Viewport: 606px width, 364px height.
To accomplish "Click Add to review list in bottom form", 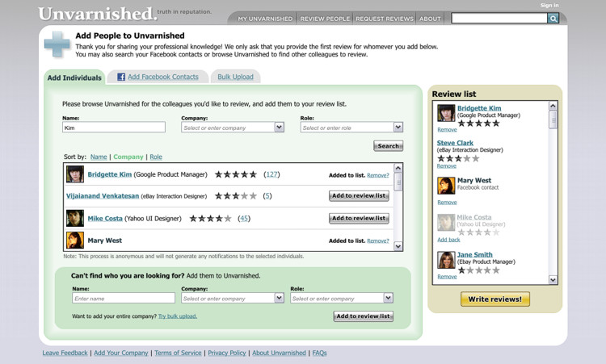I will coord(364,316).
